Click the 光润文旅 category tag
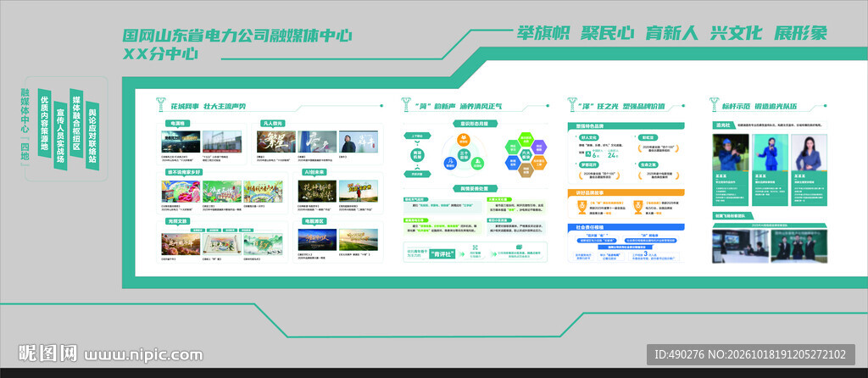The height and width of the screenshot is (378, 868). 177,221
